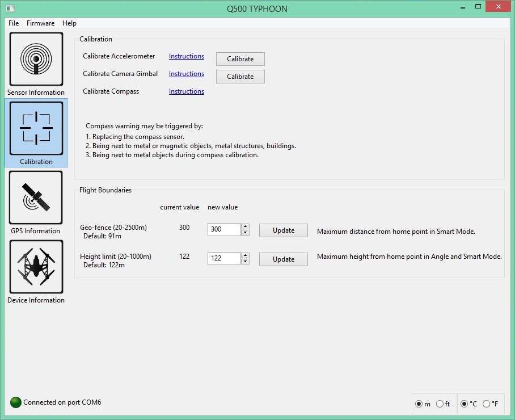Open the File menu
The image size is (515, 420).
click(14, 23)
